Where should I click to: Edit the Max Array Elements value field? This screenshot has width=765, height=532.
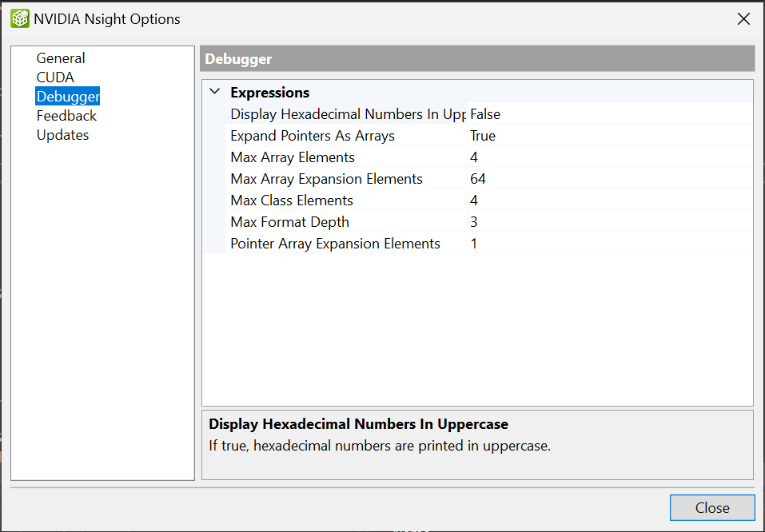[x=608, y=157]
